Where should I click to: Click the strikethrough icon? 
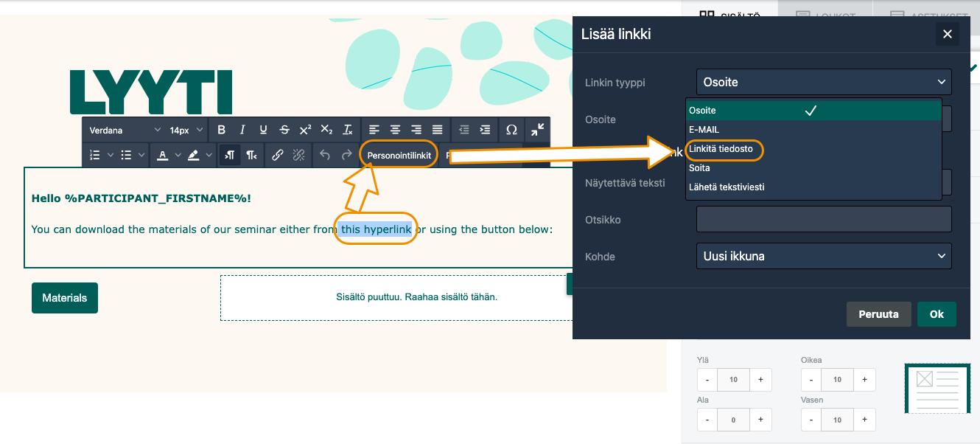[284, 130]
